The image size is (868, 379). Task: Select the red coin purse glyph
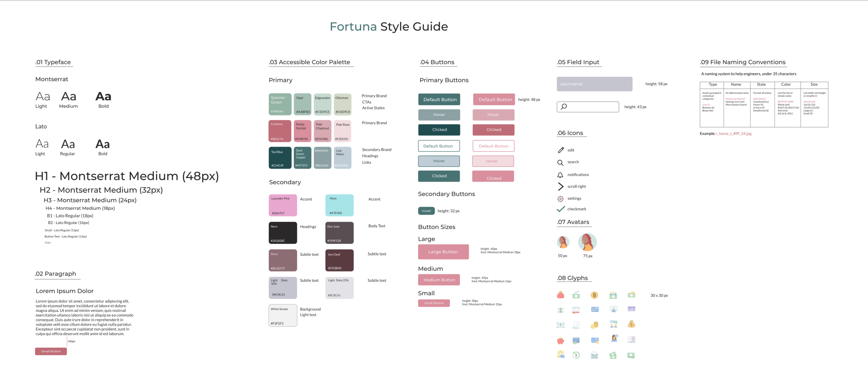point(561,295)
